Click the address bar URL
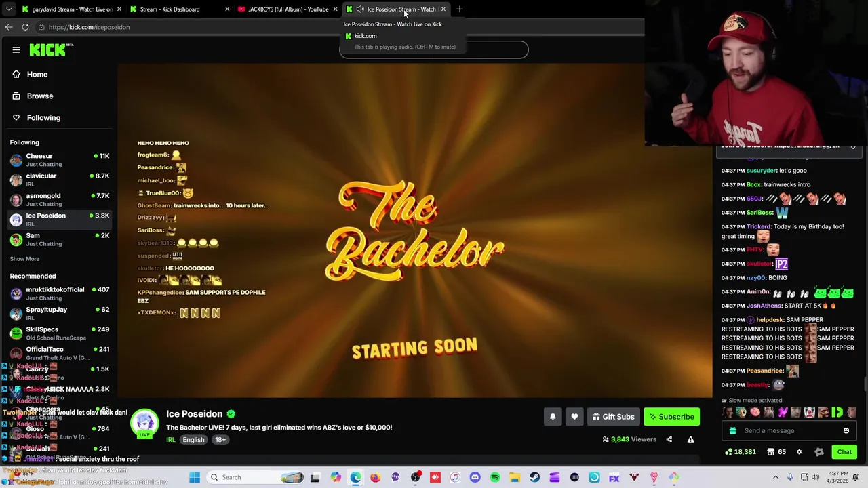This screenshot has height=488, width=868. [x=89, y=27]
